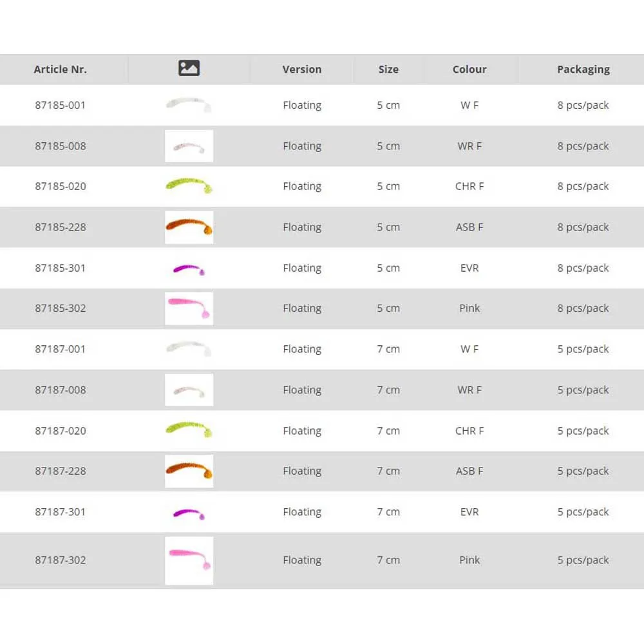Open the orange lure image for 87187-228
The height and width of the screenshot is (644, 644).
click(189, 471)
